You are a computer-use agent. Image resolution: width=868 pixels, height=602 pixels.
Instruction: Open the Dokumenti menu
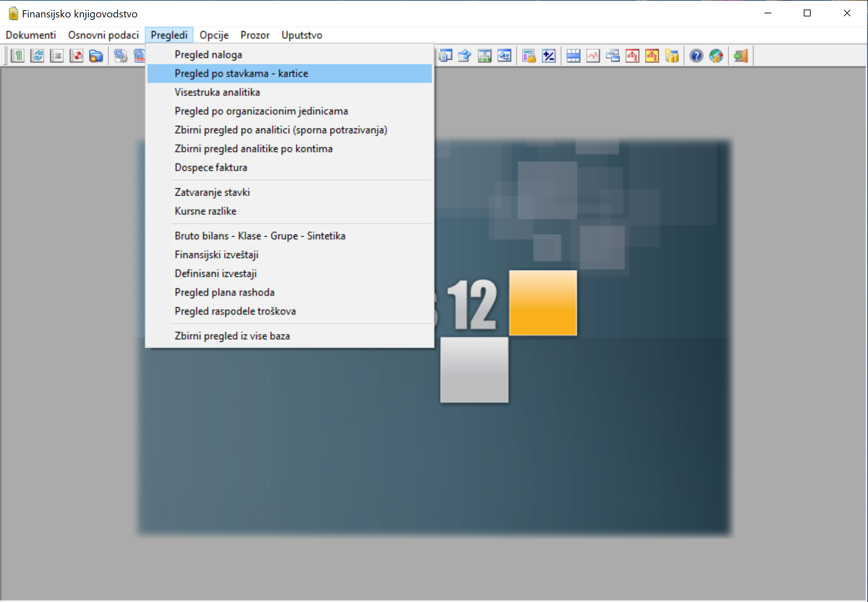coord(31,35)
